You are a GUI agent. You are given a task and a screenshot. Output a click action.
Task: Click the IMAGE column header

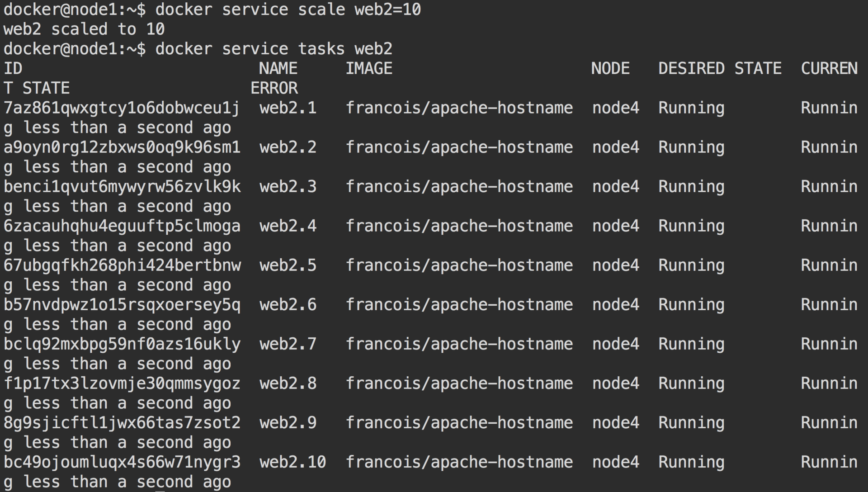[369, 69]
